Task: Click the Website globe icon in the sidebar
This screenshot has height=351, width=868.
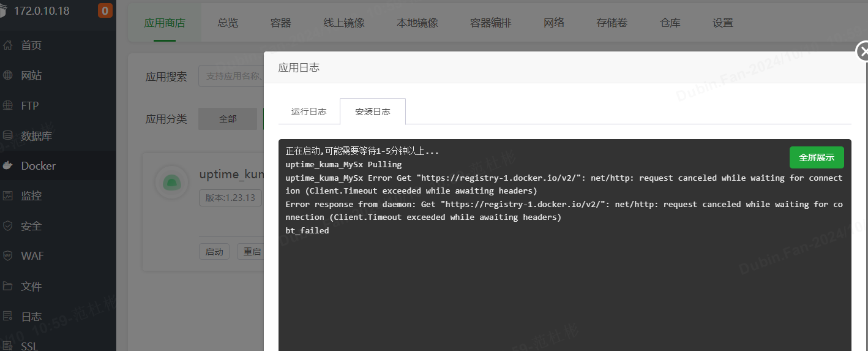Action: 8,75
